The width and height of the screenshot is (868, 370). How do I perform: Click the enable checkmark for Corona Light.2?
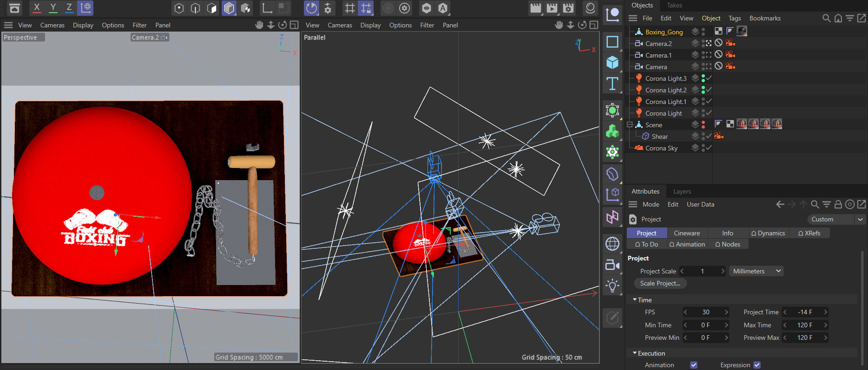(x=709, y=90)
